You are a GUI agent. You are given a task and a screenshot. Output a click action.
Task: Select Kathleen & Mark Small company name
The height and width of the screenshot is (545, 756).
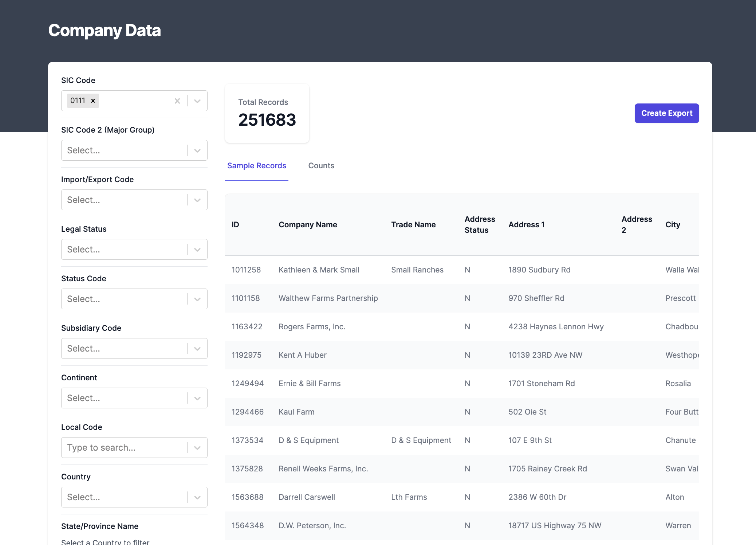pyautogui.click(x=319, y=270)
